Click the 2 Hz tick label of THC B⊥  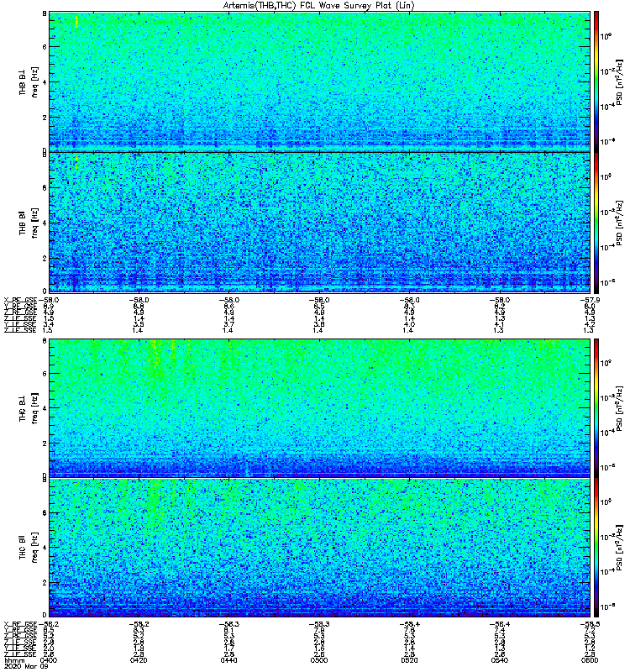pos(45,444)
